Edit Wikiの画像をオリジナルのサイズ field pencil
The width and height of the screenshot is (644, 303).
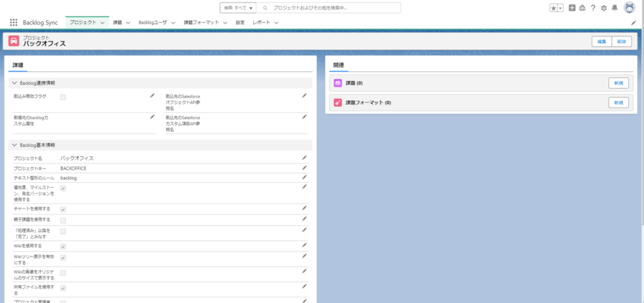pos(304,271)
